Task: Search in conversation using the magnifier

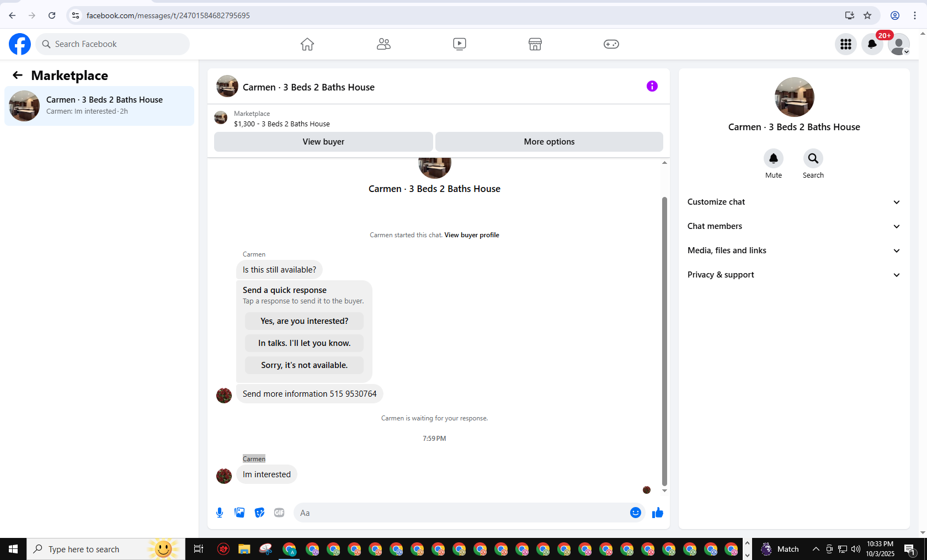Action: (x=813, y=159)
